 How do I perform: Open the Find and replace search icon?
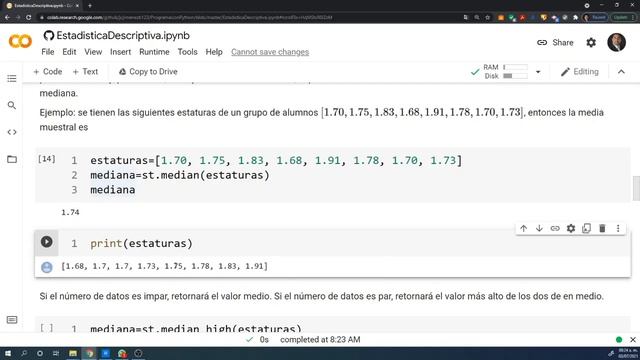pyautogui.click(x=12, y=105)
